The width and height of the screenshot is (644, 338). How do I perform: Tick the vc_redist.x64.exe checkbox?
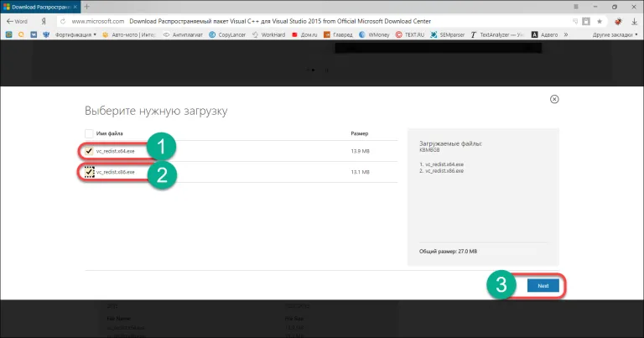coord(89,151)
